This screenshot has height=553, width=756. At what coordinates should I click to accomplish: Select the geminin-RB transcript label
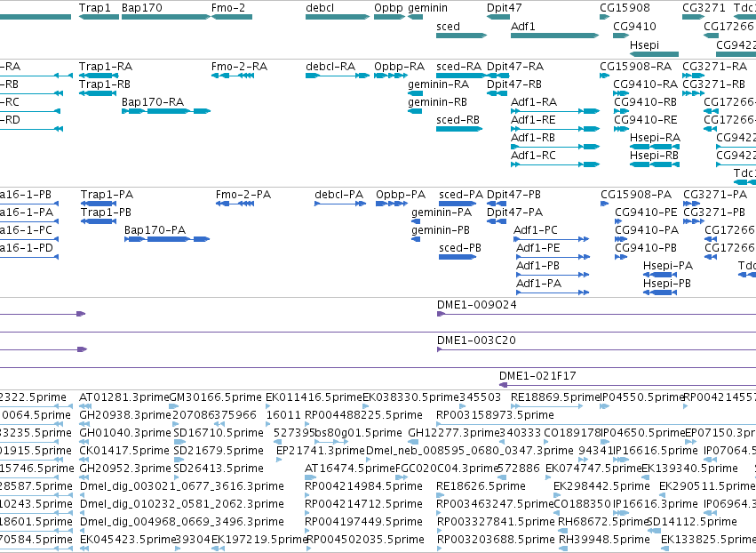click(437, 102)
